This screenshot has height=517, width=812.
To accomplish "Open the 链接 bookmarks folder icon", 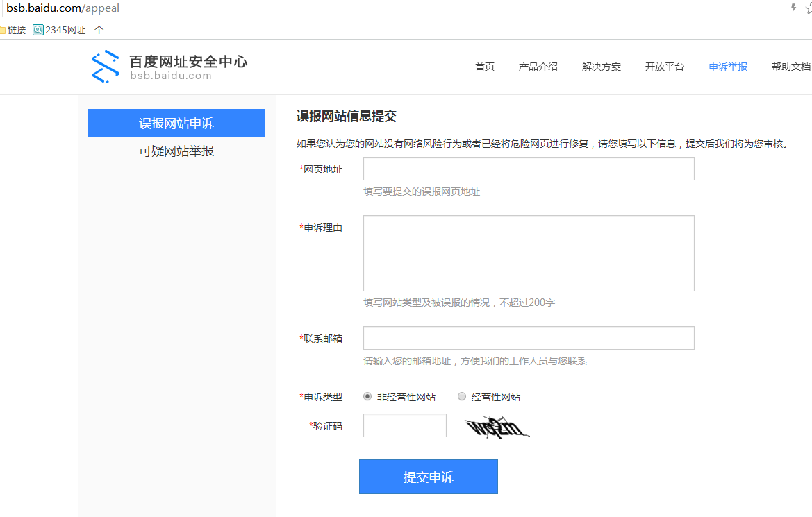I will [x=6, y=30].
